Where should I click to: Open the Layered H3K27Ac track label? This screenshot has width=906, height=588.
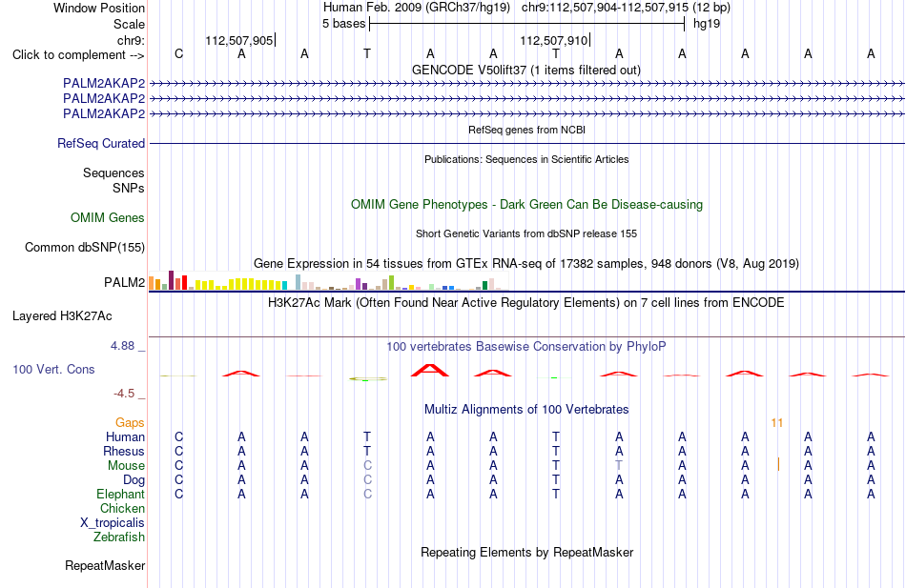(x=62, y=316)
